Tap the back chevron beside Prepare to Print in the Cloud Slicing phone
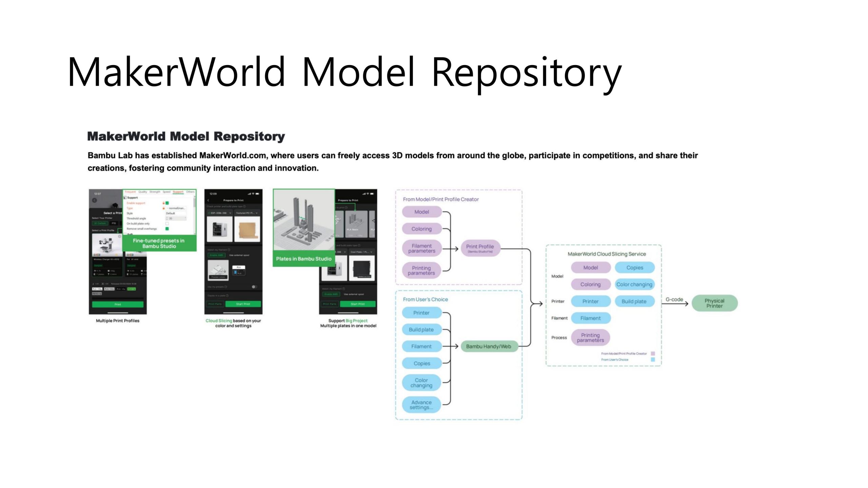The image size is (868, 488). pos(208,200)
